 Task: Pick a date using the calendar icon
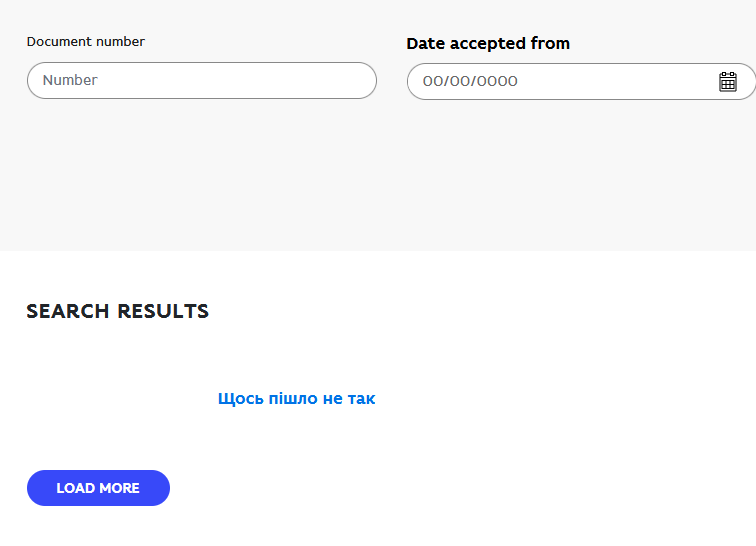pyautogui.click(x=728, y=81)
